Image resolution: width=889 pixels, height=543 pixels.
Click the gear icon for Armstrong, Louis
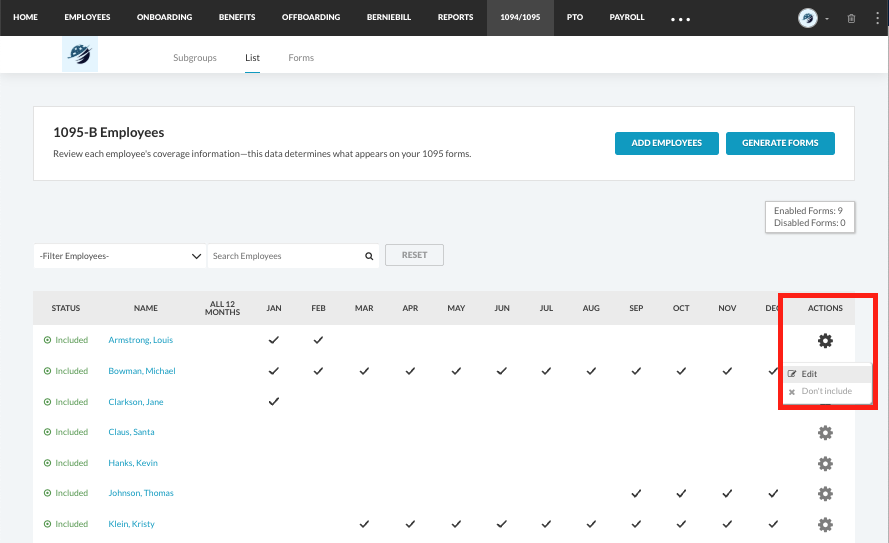(x=825, y=341)
